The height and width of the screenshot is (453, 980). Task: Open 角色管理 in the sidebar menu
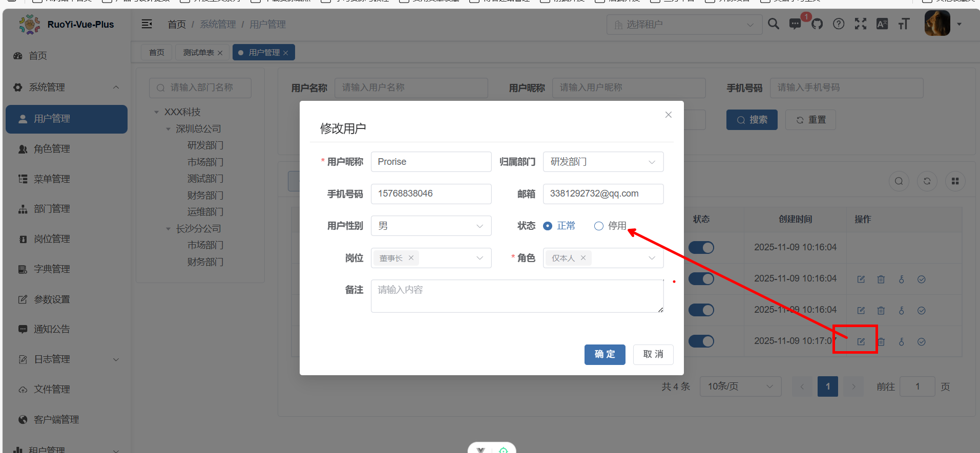point(52,149)
